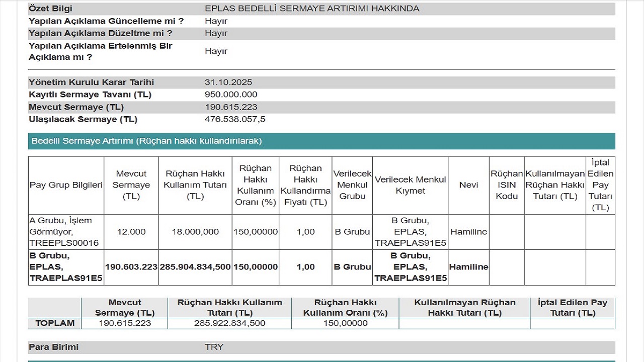Select the Ulaşılacak Sermaye value 476.538.057,5

coord(234,119)
